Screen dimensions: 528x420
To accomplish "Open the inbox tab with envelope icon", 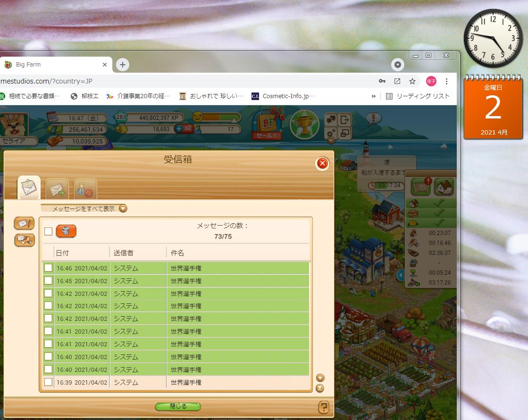I will pos(29,188).
